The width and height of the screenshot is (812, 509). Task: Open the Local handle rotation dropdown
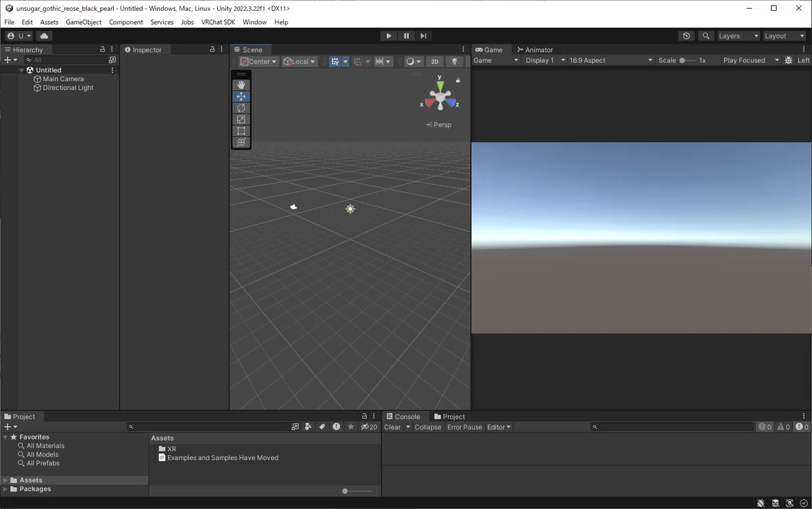(300, 62)
